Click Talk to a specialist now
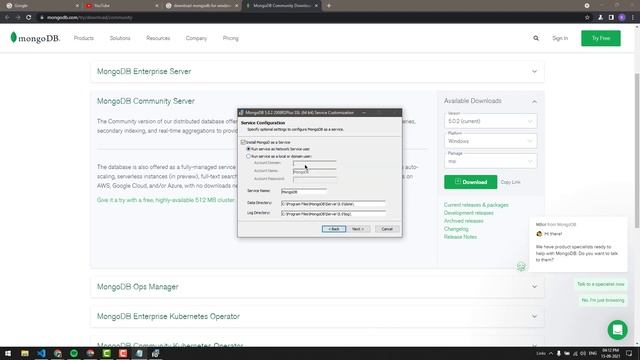The width and height of the screenshot is (640, 360). tap(600, 284)
